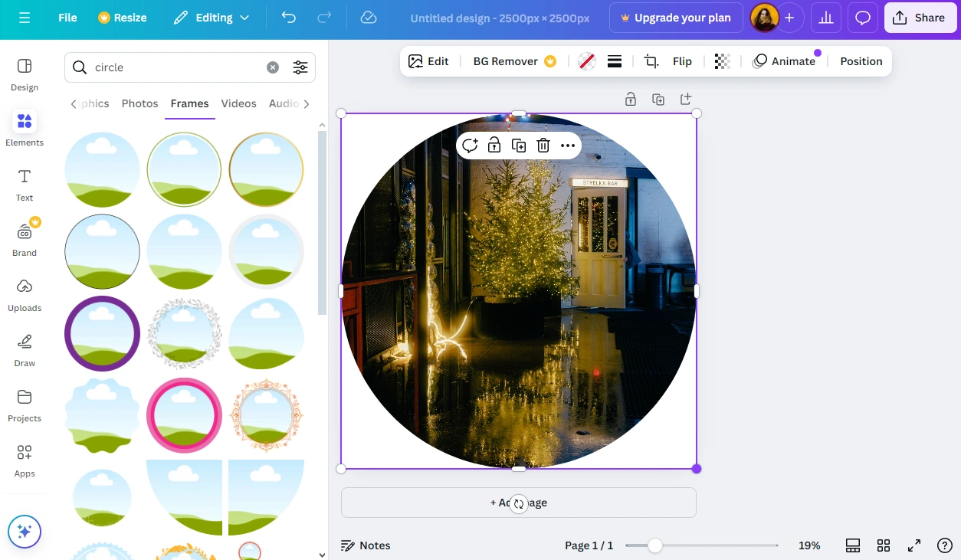Viewport: 961px width, 560px height.
Task: Select the thick purple border circle frame
Action: click(x=103, y=334)
